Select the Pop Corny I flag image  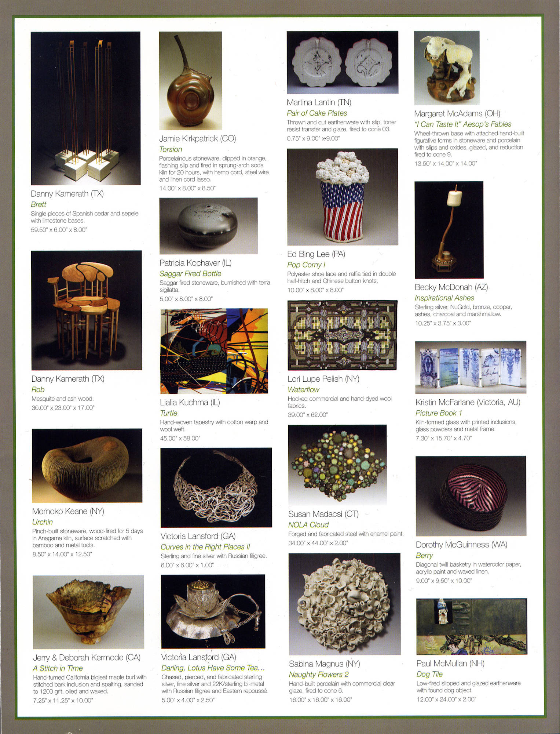coord(343,197)
